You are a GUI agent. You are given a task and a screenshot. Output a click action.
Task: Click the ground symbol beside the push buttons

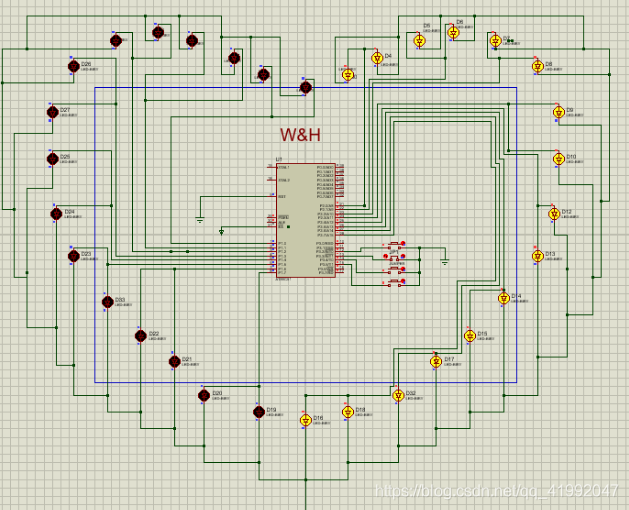(444, 263)
